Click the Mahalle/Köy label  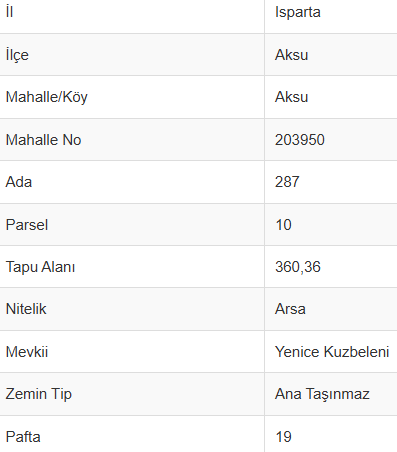pos(47,97)
